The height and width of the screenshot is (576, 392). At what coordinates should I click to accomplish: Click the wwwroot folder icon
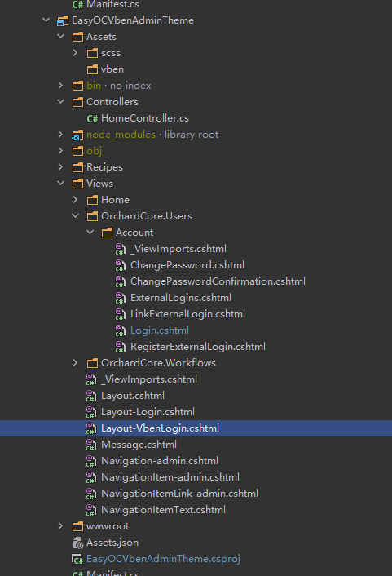pos(77,526)
